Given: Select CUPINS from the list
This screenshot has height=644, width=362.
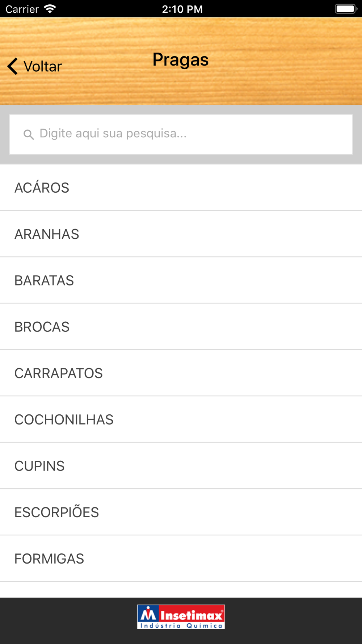Looking at the screenshot, I should click(x=181, y=466).
